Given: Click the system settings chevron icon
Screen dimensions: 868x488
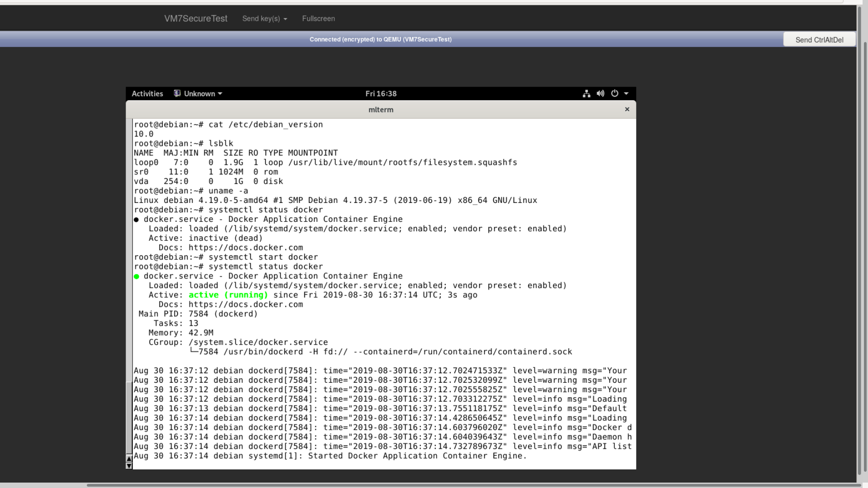Looking at the screenshot, I should 627,94.
